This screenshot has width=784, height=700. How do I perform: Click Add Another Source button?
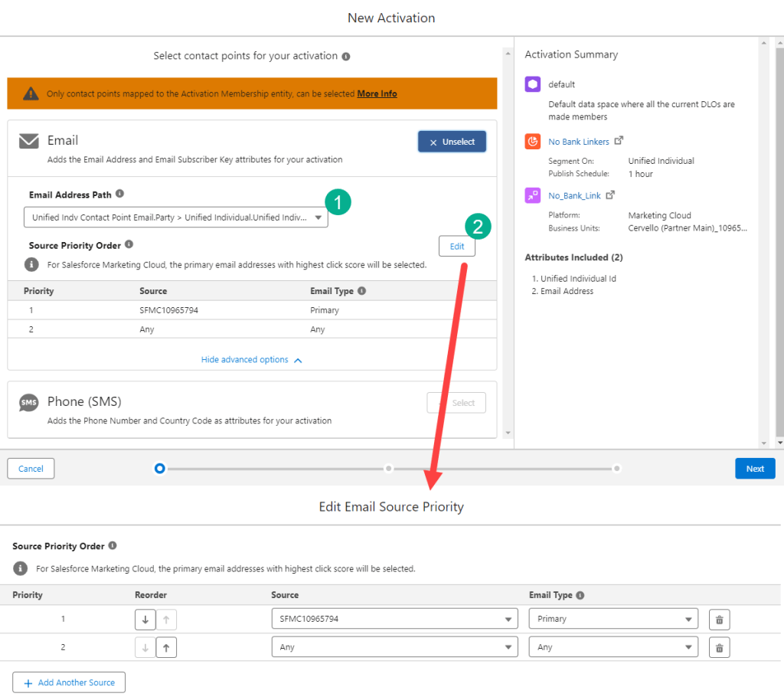coord(69,682)
